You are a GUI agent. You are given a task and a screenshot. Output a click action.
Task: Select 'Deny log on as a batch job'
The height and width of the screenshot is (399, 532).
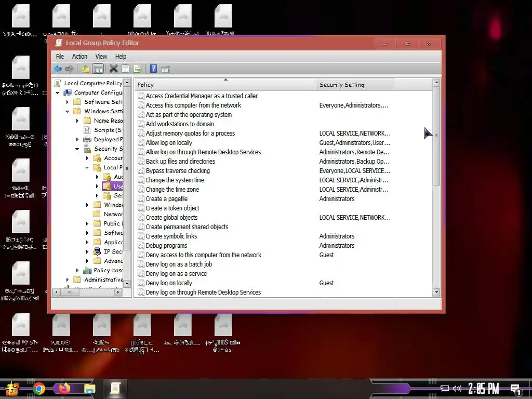pos(179,264)
